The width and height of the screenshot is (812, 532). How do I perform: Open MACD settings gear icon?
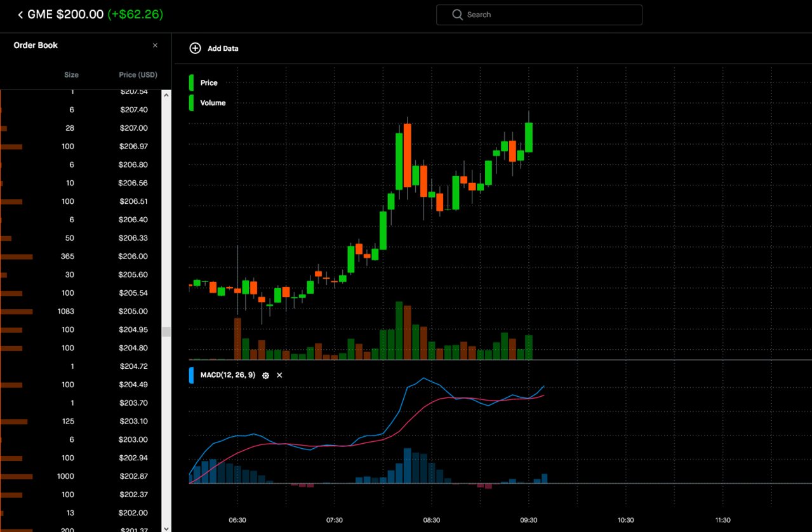265,376
